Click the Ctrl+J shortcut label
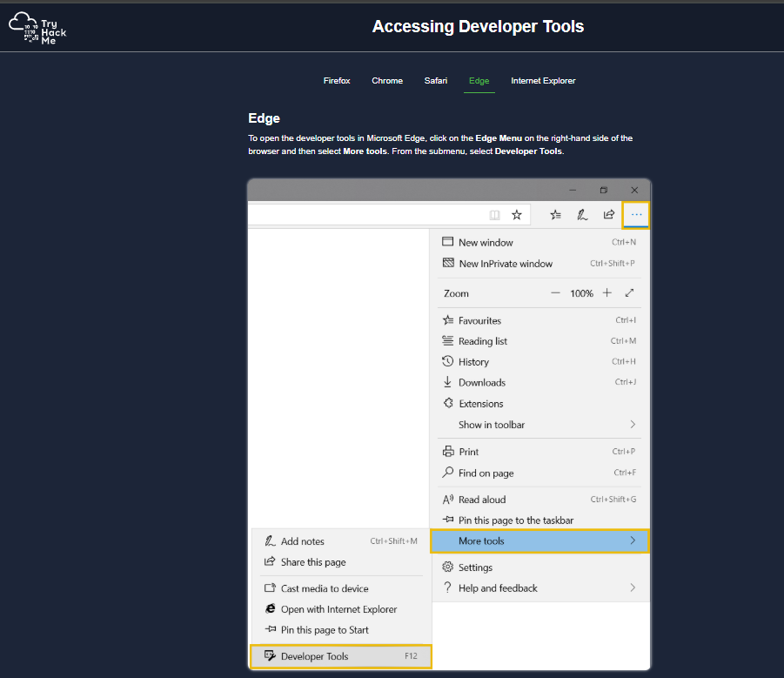784x678 pixels. pos(626,382)
